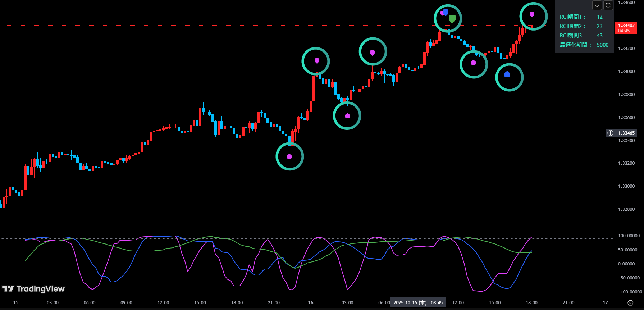Viewport: 644px width, 310px height.
Task: Select day 16 on the time axis
Action: (x=310, y=303)
